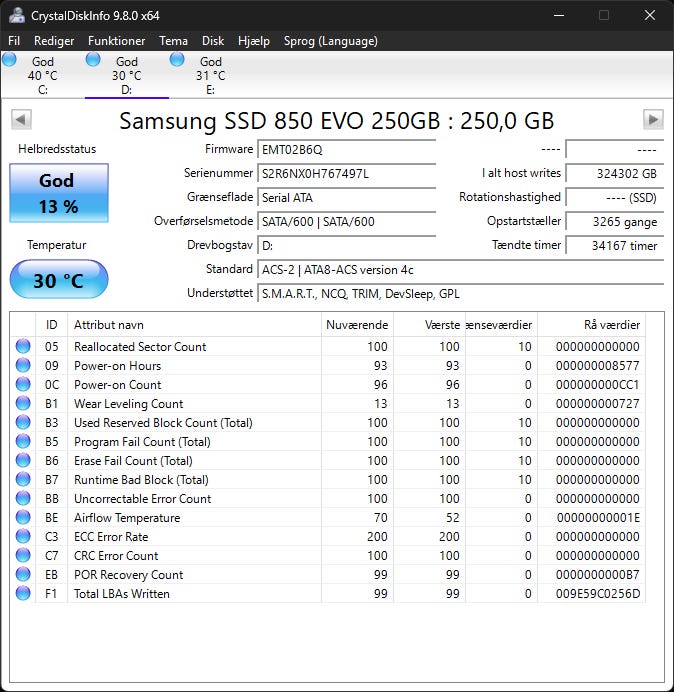Open the Tema menu

pyautogui.click(x=173, y=41)
